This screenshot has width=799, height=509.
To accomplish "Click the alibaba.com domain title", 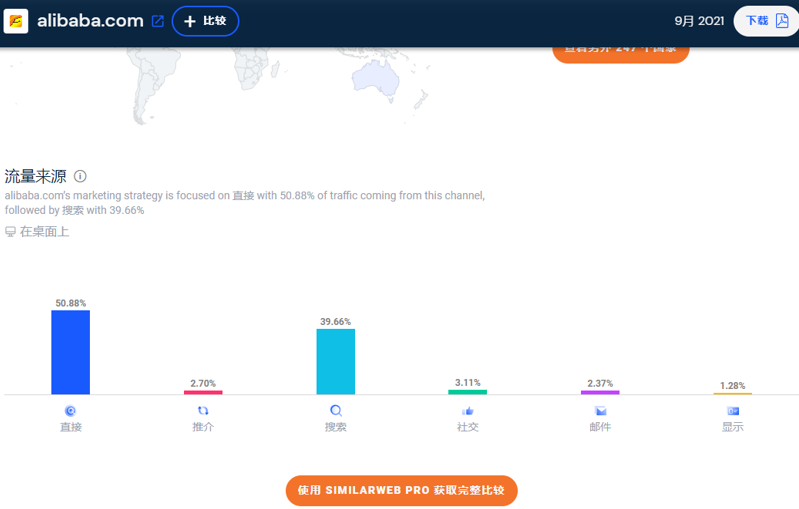I will (x=90, y=21).
